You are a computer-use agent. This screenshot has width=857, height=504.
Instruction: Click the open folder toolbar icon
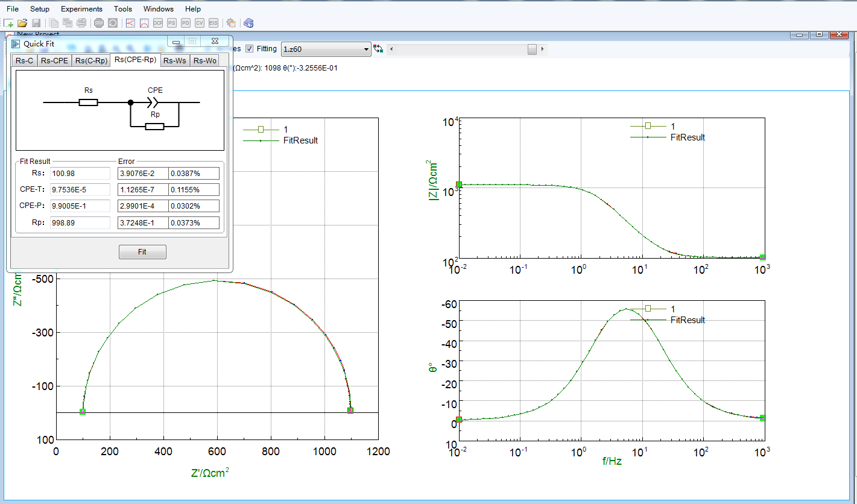coord(22,23)
